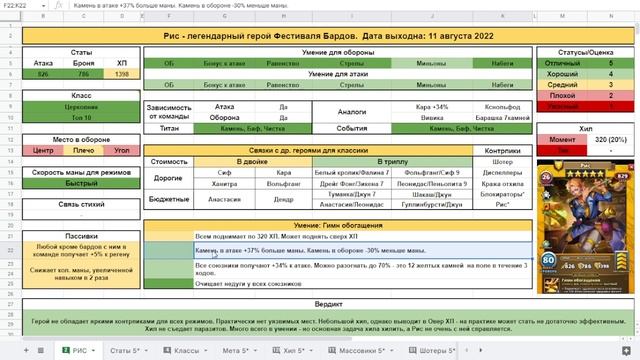The width and height of the screenshot is (640, 360).
Task: Add a new sheet with plus icon
Action: coord(26,350)
